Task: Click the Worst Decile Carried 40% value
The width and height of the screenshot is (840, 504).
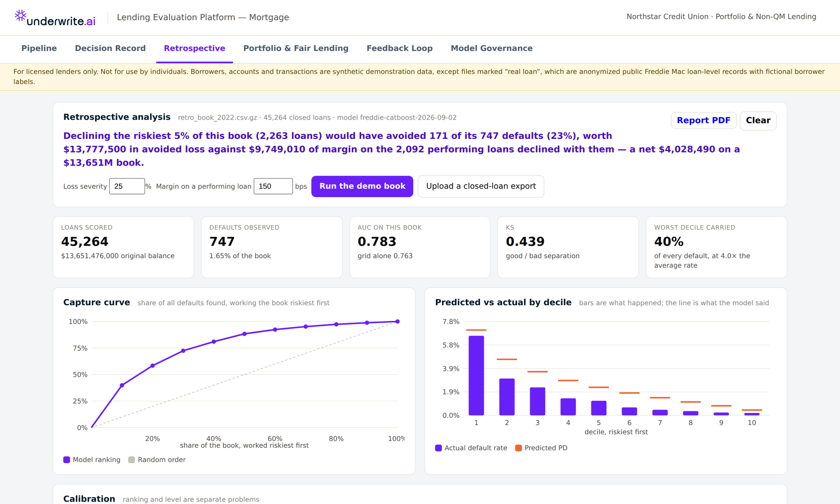Action: point(669,241)
